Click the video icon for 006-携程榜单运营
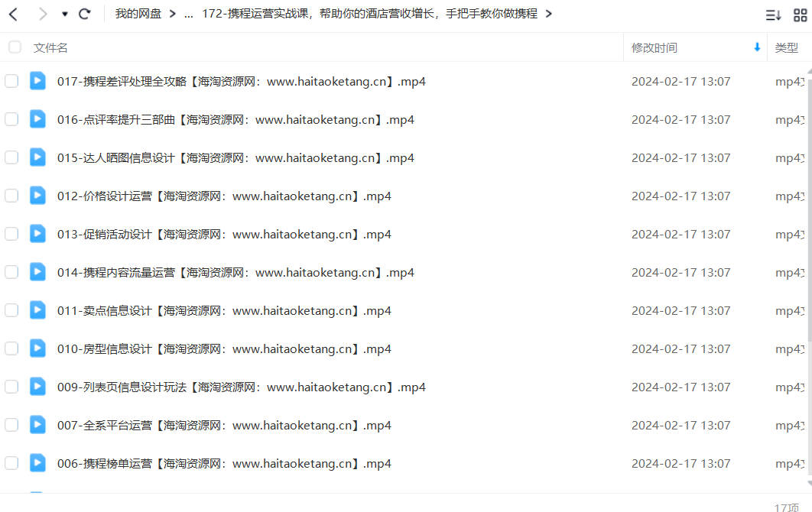The image size is (812, 512). 37,463
